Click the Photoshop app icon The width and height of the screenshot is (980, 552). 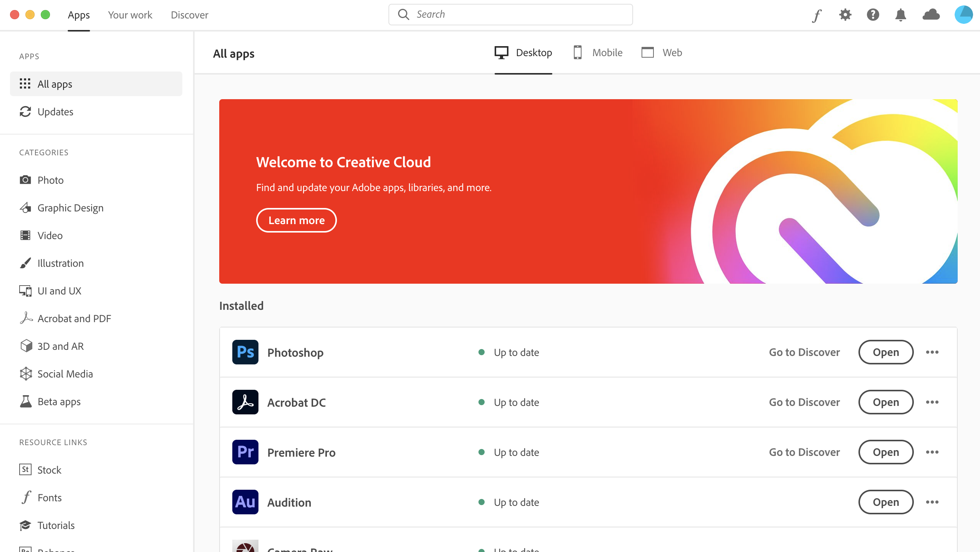pos(245,352)
